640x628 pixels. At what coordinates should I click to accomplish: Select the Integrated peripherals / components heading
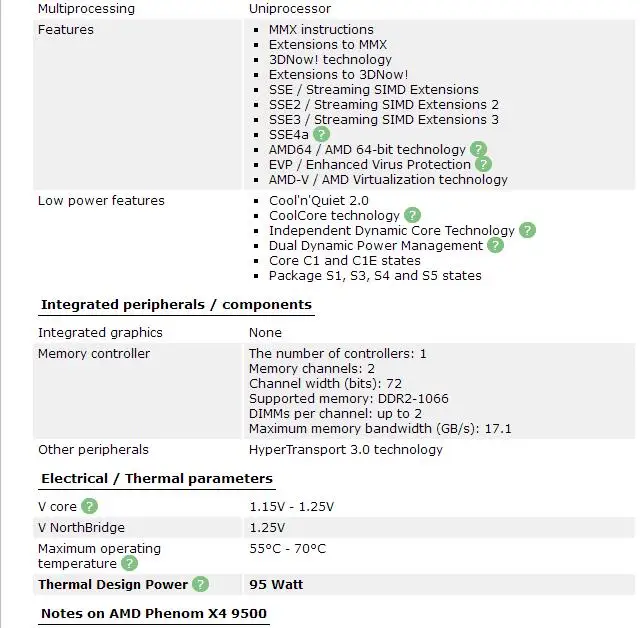176,304
